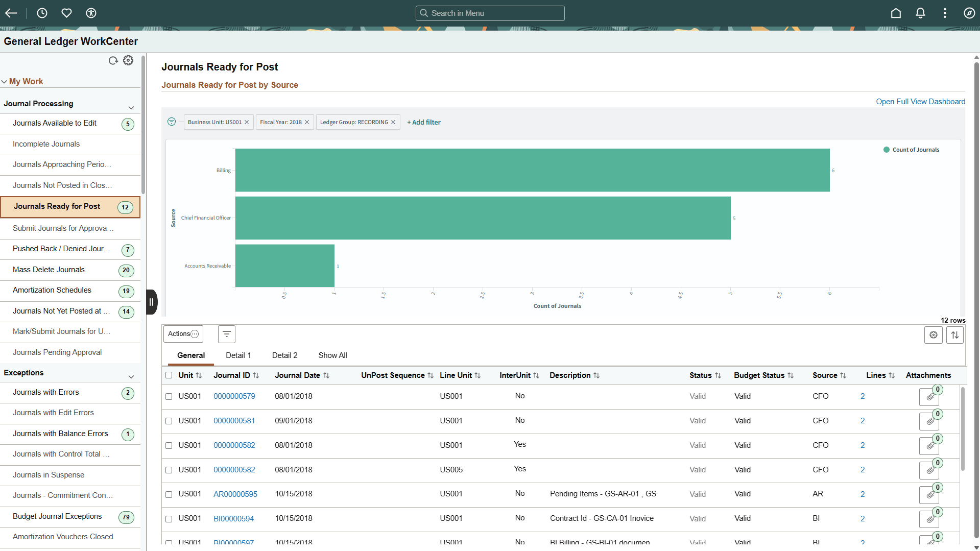This screenshot has width=980, height=551.
Task: Switch to the General tab
Action: [191, 355]
